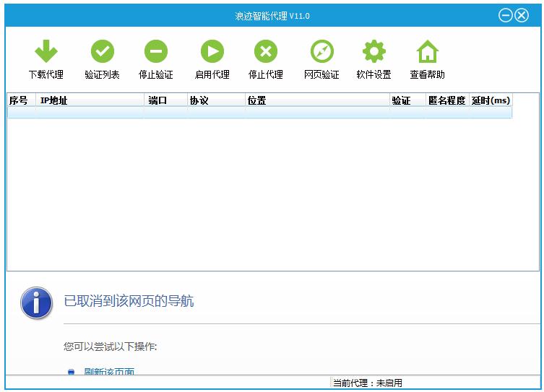This screenshot has height=392, width=544.
Task: Minimize the window with title bar minus button
Action: (506, 15)
